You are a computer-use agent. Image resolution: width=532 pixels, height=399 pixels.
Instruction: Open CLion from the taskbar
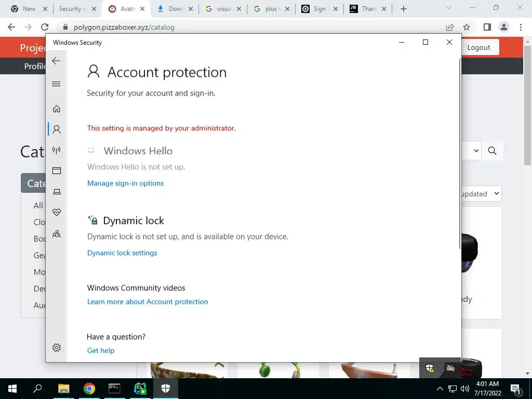click(140, 389)
